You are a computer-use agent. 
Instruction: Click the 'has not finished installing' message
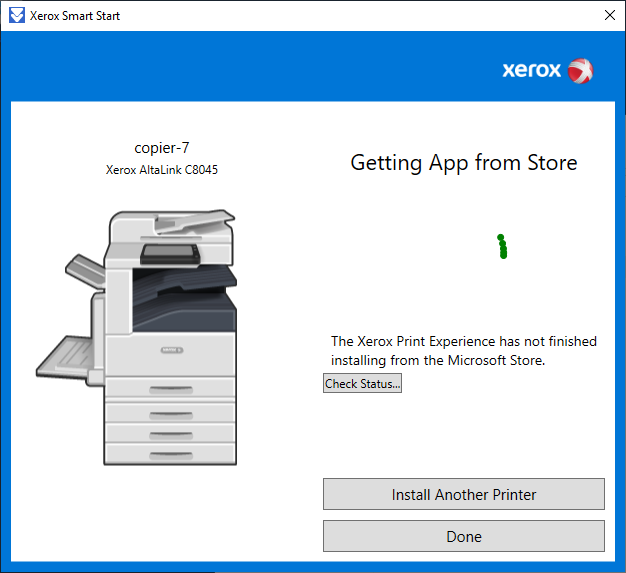click(x=464, y=351)
